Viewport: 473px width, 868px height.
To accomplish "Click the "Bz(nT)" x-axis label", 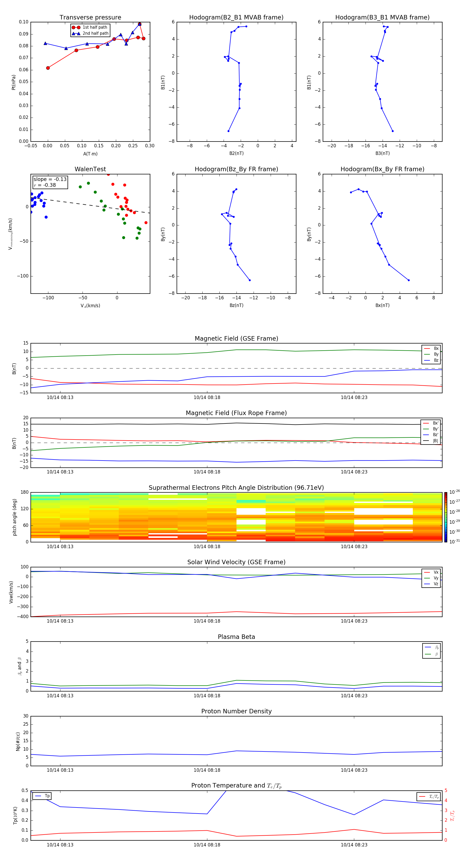I will [x=236, y=305].
